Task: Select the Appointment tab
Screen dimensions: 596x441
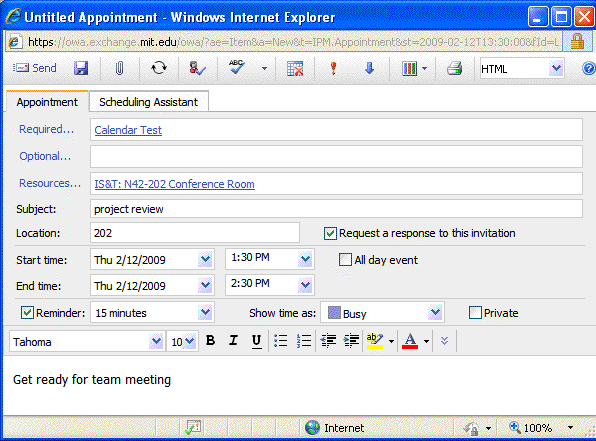Action: 47,102
